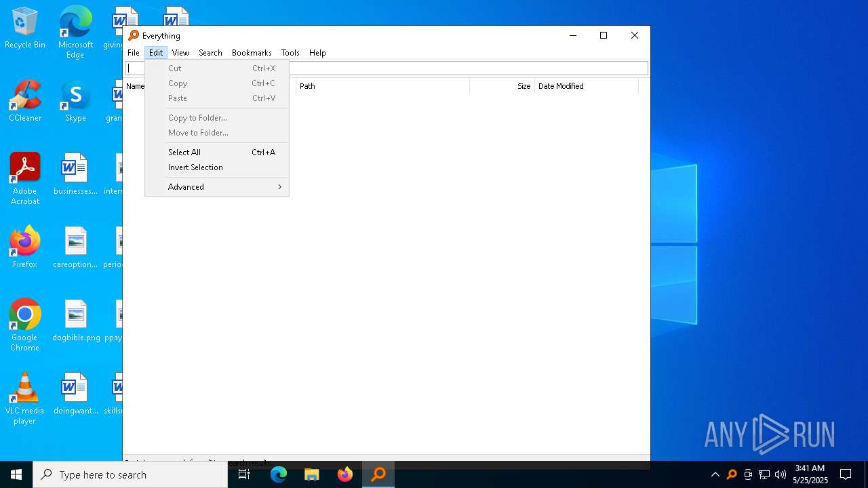This screenshot has height=488, width=868.
Task: Open Microsoft Edge desktop shortcut
Action: [75, 32]
